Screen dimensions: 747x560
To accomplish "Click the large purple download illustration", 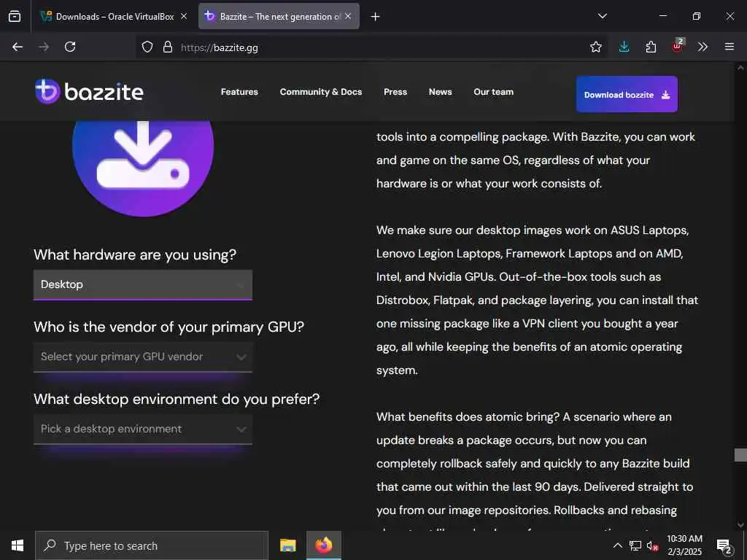I will [143, 168].
